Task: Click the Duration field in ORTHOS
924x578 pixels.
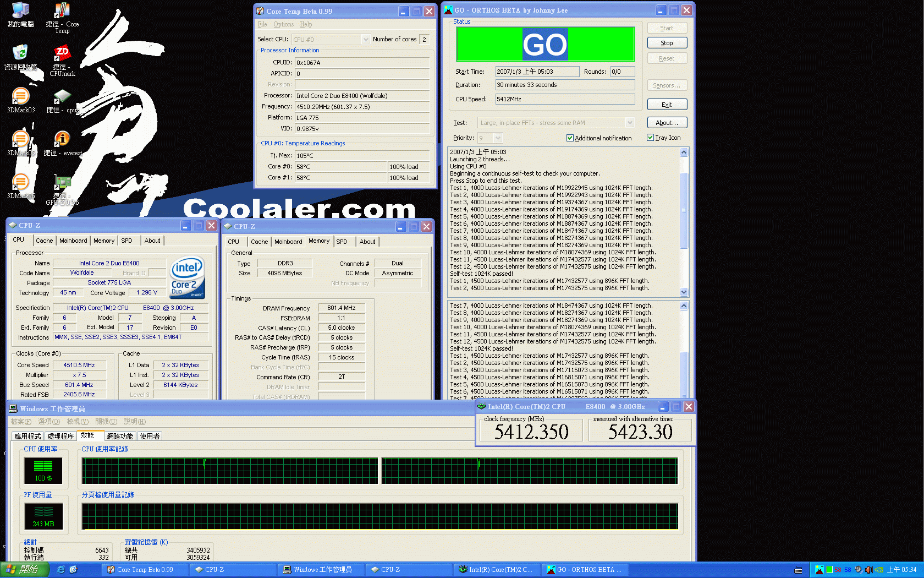Action: [565, 85]
